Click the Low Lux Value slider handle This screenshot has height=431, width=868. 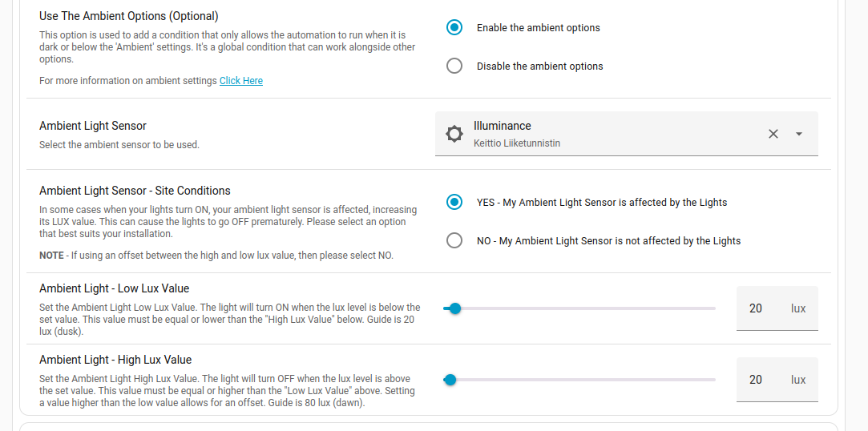[455, 308]
